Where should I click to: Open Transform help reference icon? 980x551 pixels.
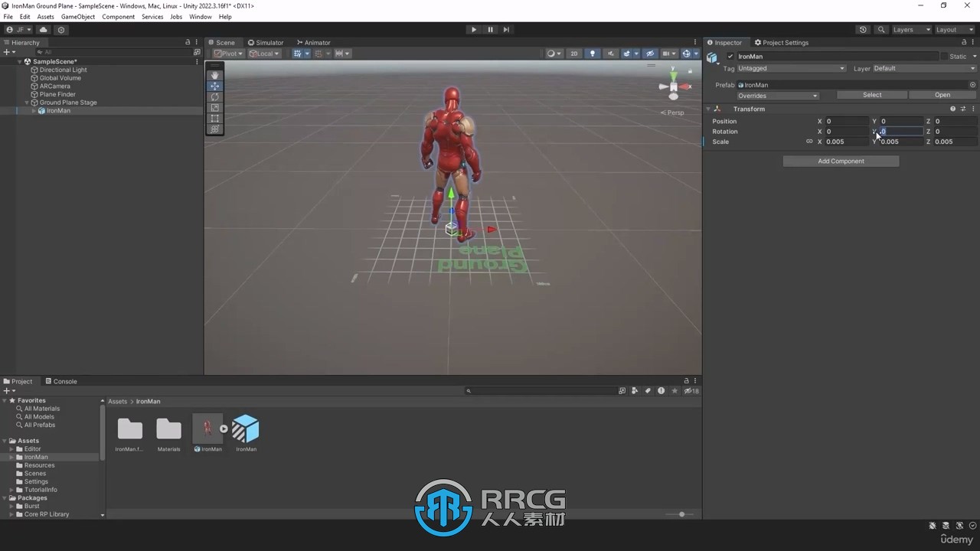pos(952,109)
